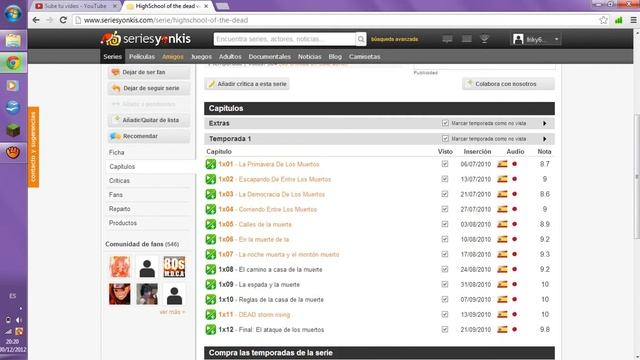Open the Documentales menu

(269, 57)
